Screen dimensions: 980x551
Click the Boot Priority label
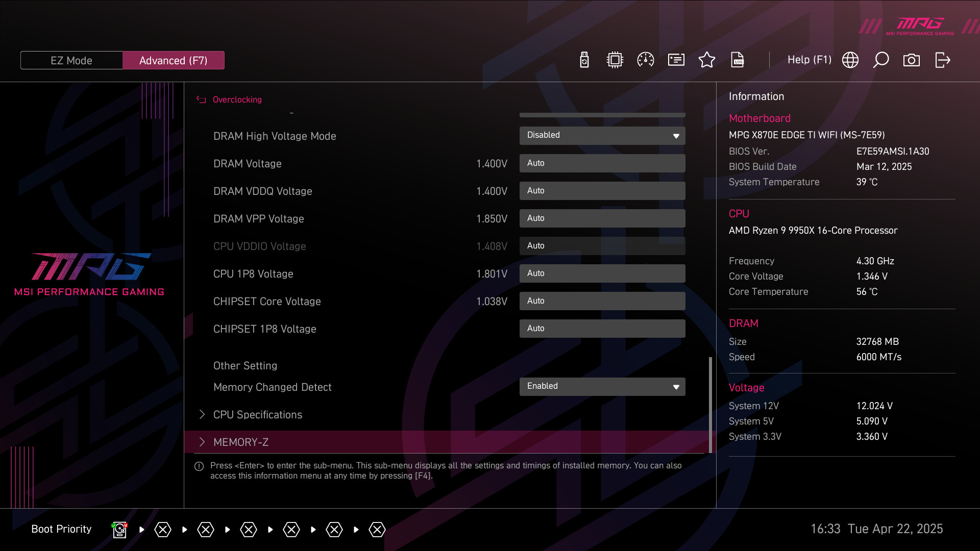pyautogui.click(x=61, y=529)
